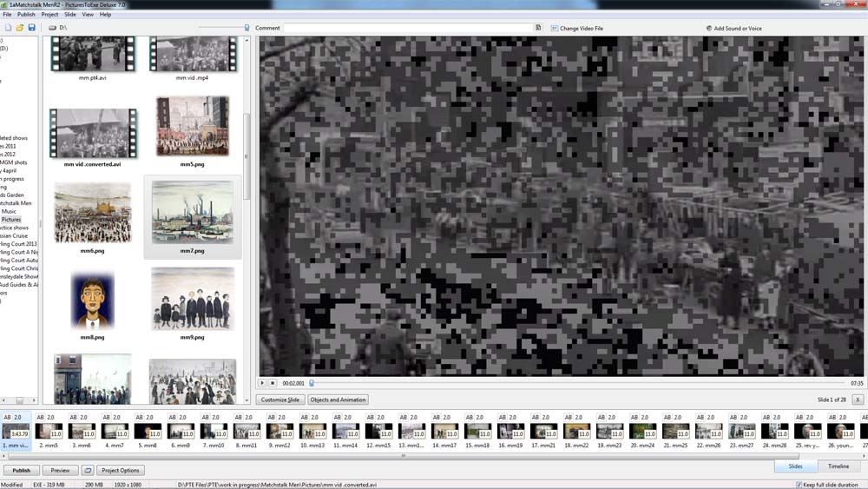Toggle Keep full slide duration checkbox
868x489 pixels.
point(799,485)
